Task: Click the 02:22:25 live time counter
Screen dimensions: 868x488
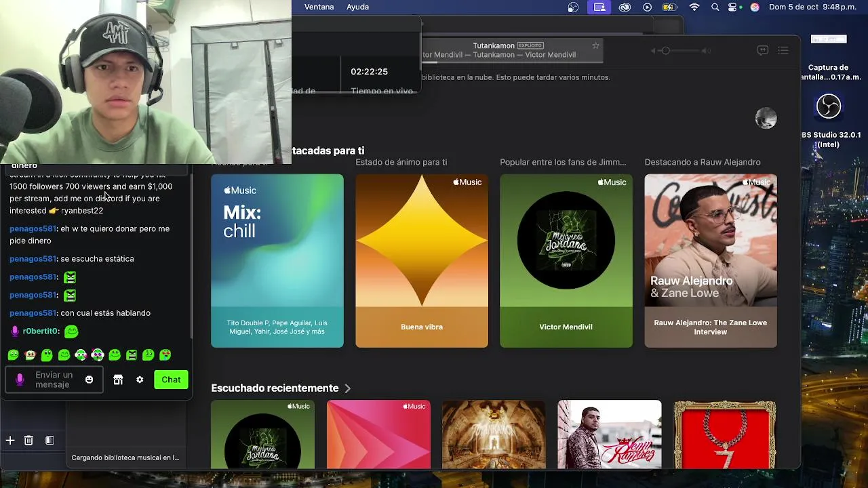Action: tap(369, 72)
